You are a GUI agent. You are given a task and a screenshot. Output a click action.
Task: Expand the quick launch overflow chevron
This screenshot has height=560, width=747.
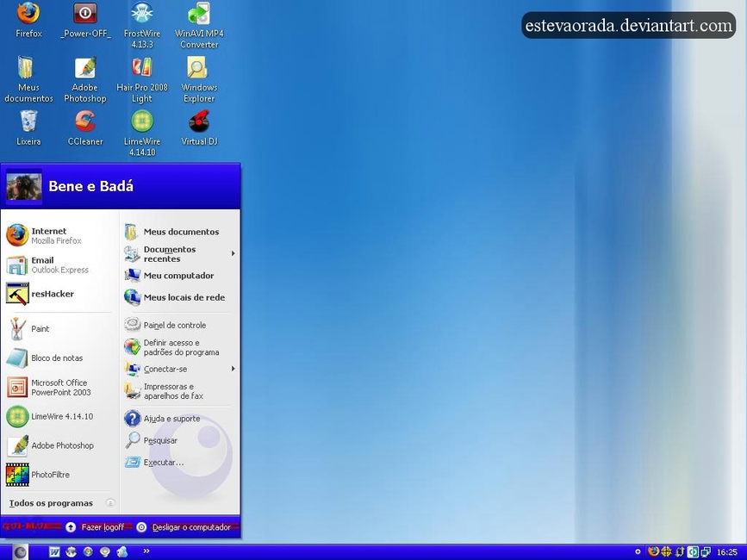[146, 551]
